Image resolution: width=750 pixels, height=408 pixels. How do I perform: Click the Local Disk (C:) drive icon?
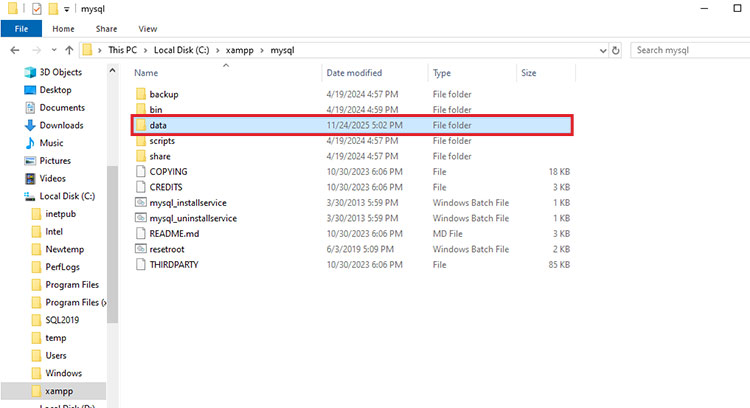point(30,196)
